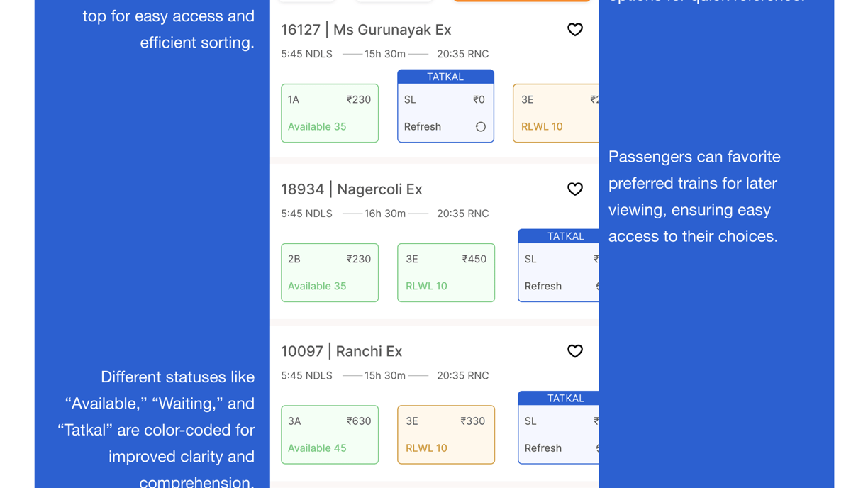
Task: Select 1A class card priced ₹230
Action: coord(330,113)
